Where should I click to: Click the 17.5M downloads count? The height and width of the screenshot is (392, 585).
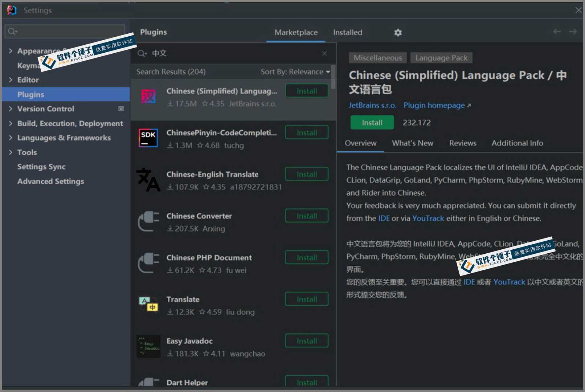(182, 104)
